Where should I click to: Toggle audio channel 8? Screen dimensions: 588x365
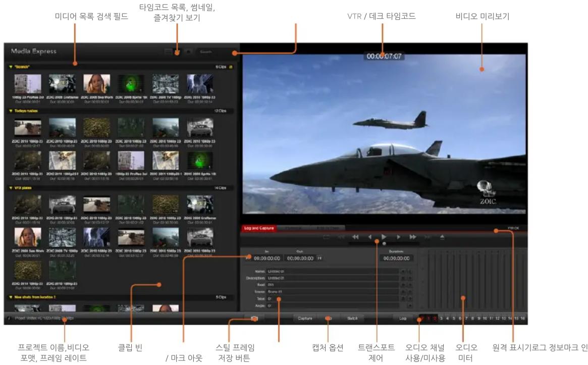pos(472,319)
